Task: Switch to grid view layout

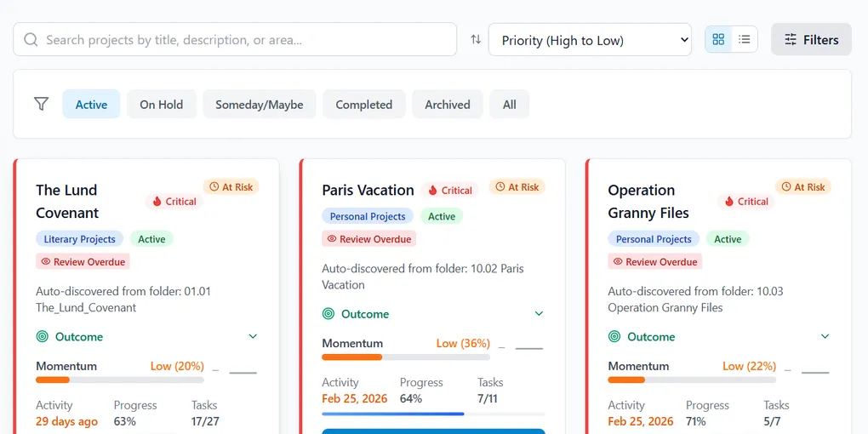Action: pos(718,39)
